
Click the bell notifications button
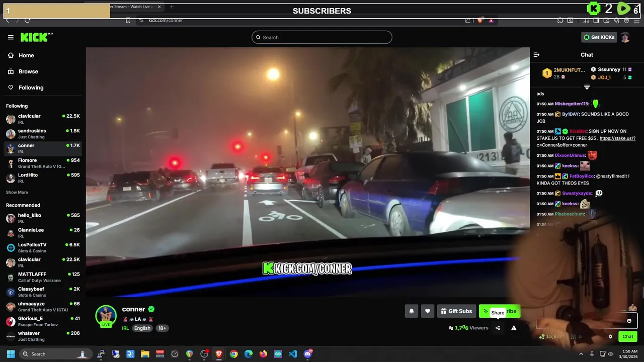[x=412, y=311]
